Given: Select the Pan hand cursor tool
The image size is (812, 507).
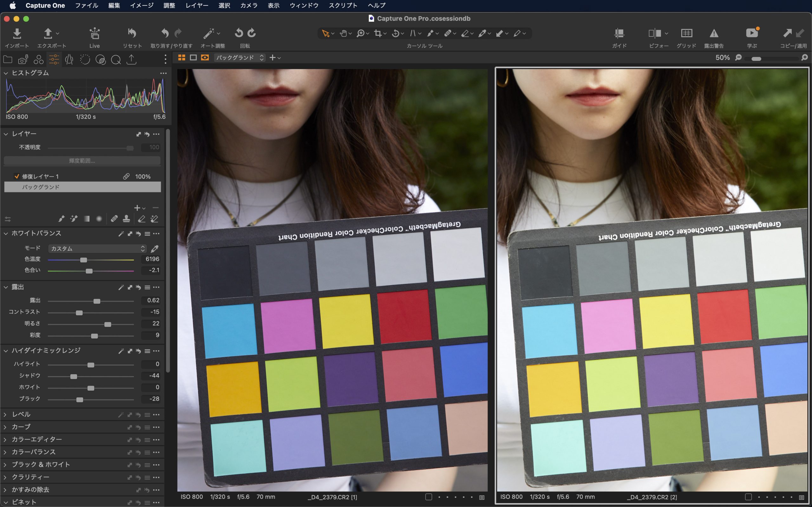Looking at the screenshot, I should click(343, 33).
